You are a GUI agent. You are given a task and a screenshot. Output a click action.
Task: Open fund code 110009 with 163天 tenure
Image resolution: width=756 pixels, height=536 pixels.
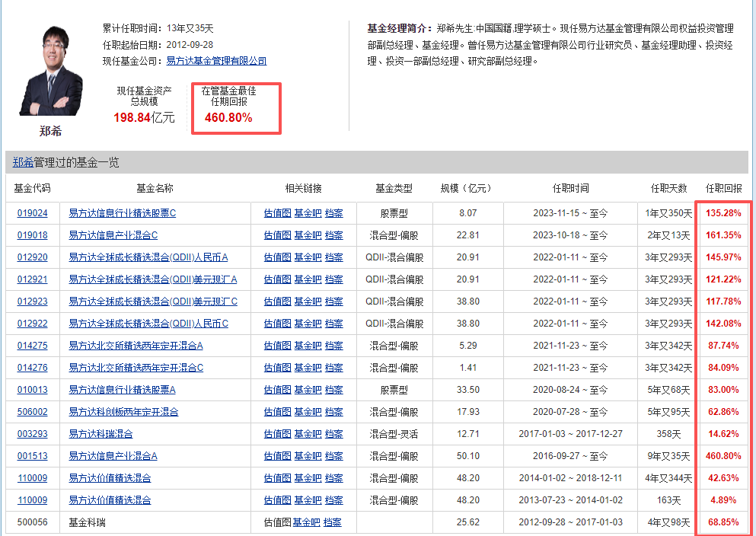[x=32, y=500]
